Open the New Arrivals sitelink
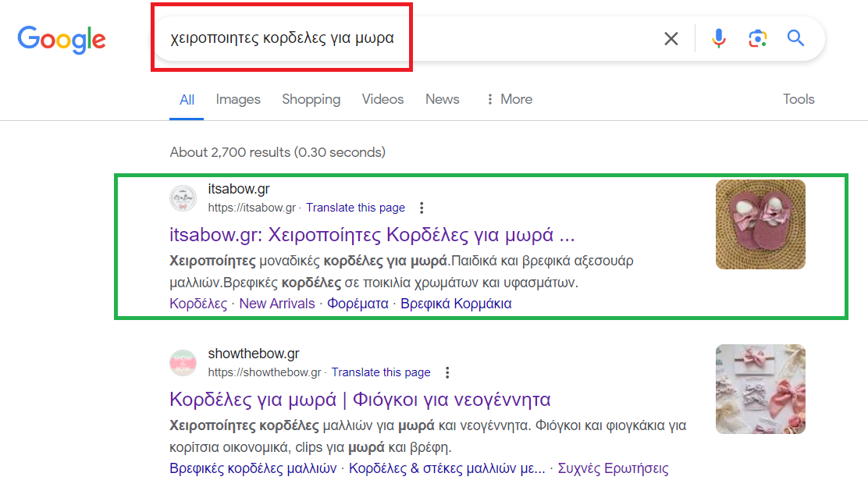868x498 pixels. click(277, 304)
